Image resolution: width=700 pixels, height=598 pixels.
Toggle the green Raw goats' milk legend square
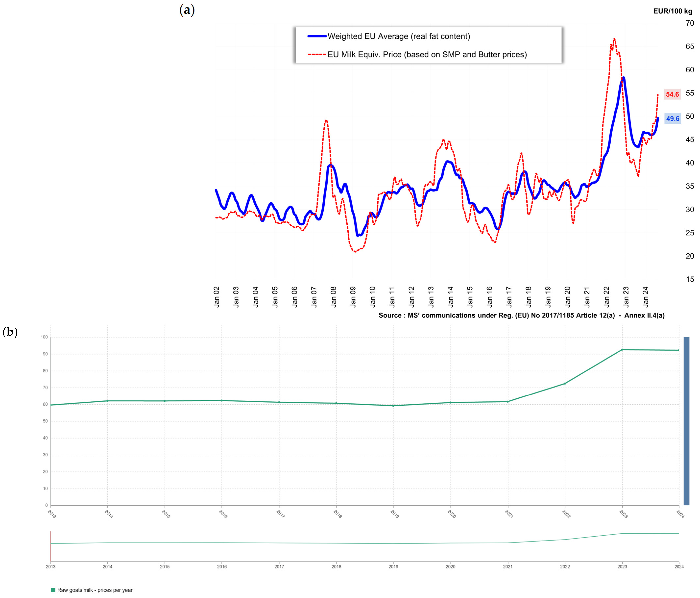click(x=53, y=590)
